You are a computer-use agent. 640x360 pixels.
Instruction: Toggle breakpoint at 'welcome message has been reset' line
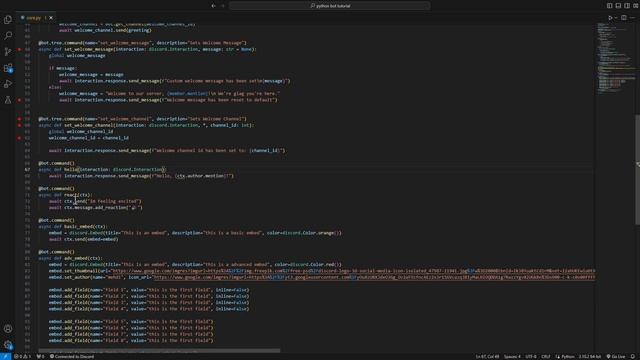(x=19, y=100)
